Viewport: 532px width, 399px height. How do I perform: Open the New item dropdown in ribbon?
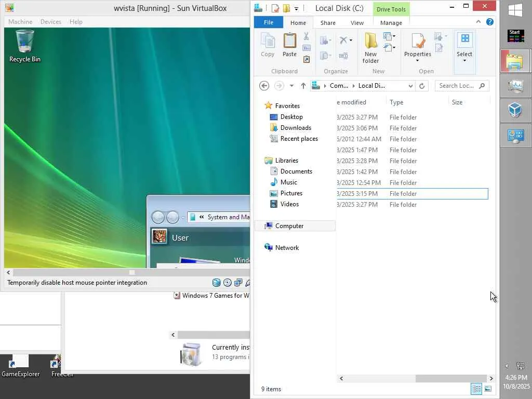tap(390, 36)
